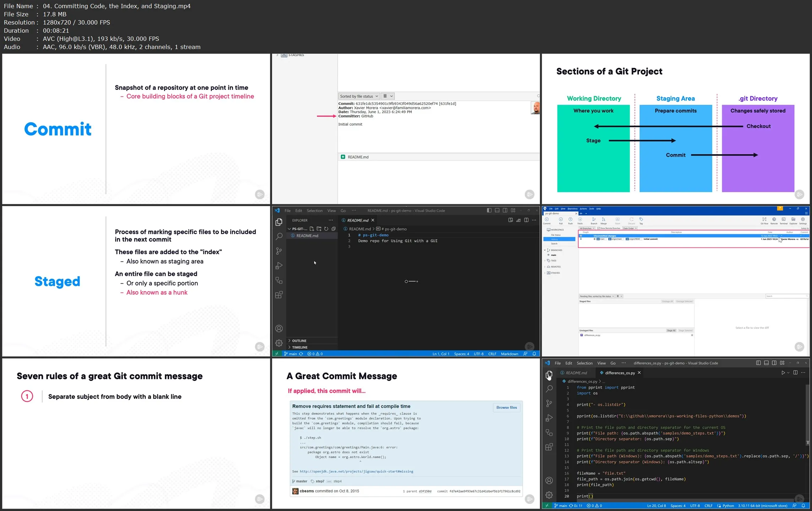Open Pending files sort dropdown in SourceTree

coord(597,296)
